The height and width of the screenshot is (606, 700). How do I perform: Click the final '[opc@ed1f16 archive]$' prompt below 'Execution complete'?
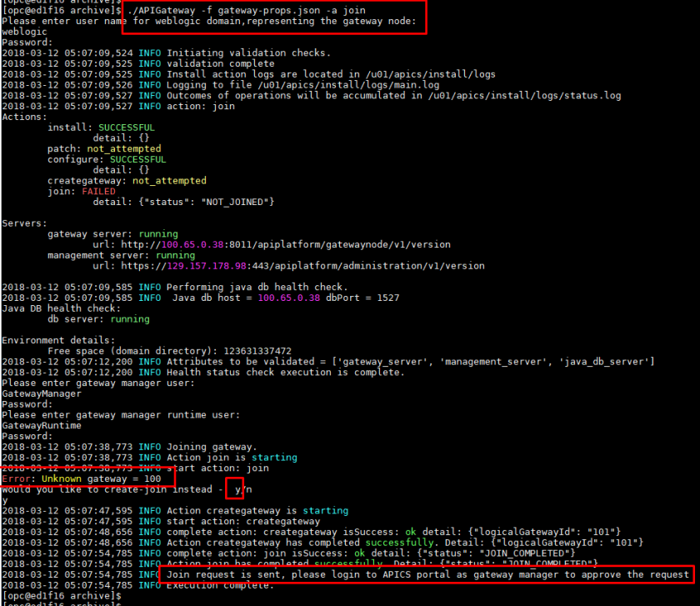60,596
